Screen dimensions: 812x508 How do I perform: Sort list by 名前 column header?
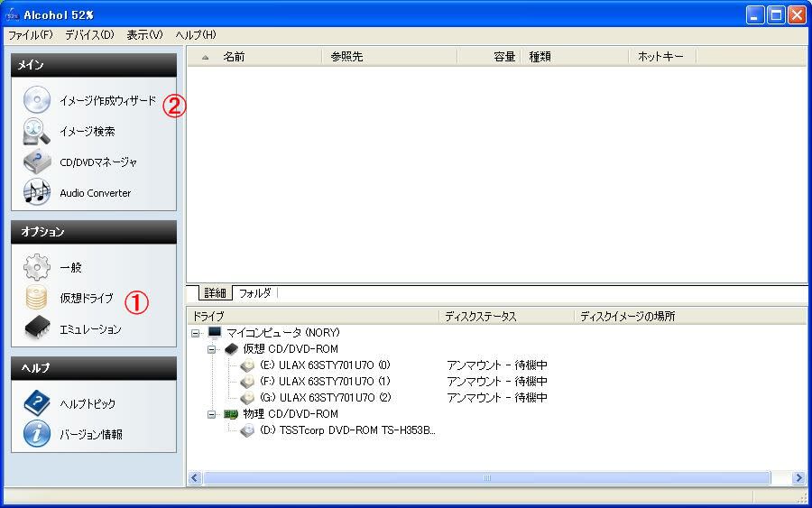pyautogui.click(x=234, y=57)
